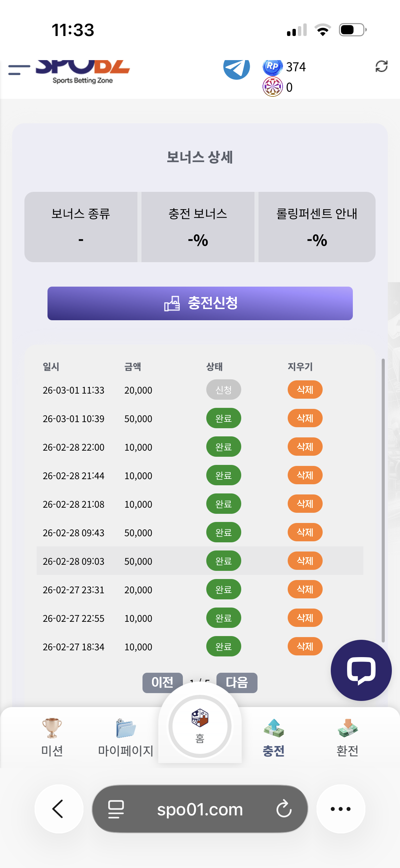Tap the spo01.com address bar
Screen dimensions: 400x868
pos(200,809)
